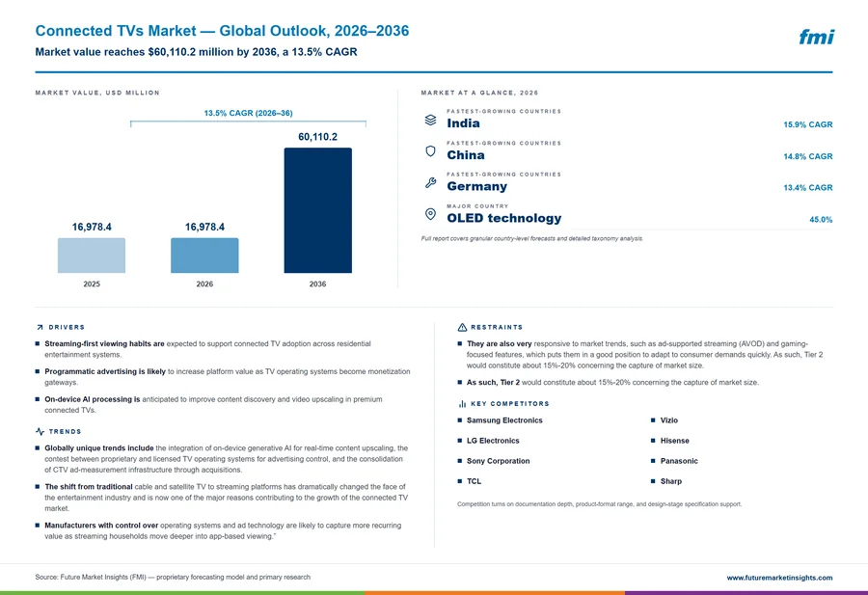Click the pulse icon next to Trends
Viewport: 868px width, 595px height.
tap(40, 431)
